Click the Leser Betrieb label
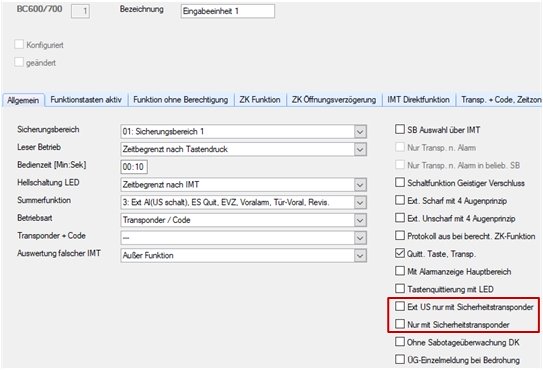The height and width of the screenshot is (370, 543). 39,147
